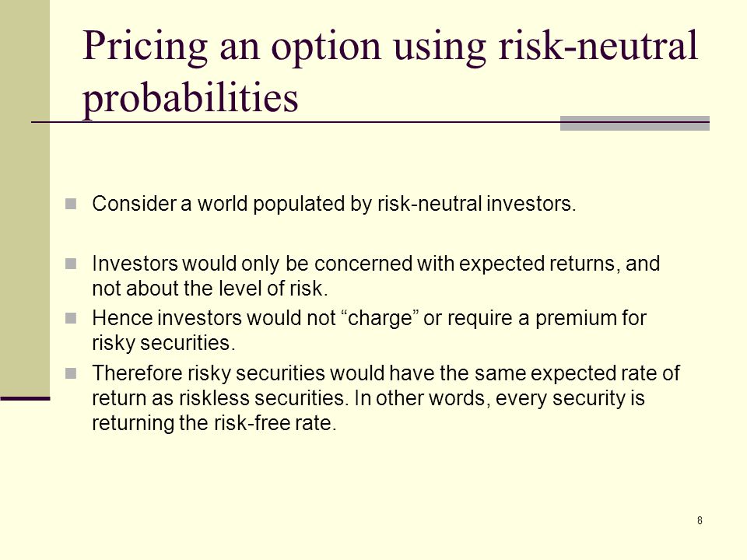Click the quoted word 'charge'
This screenshot has width=747, height=560.
[x=381, y=318]
